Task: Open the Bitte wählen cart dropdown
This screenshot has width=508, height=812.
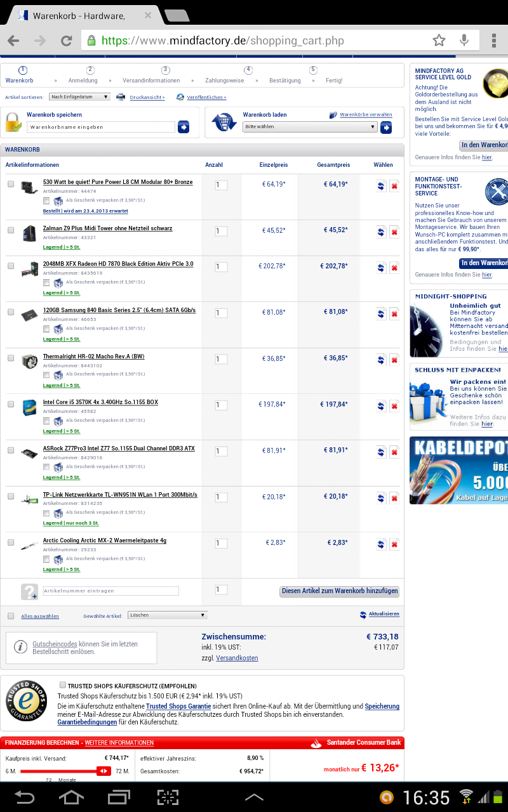Action: pos(310,127)
